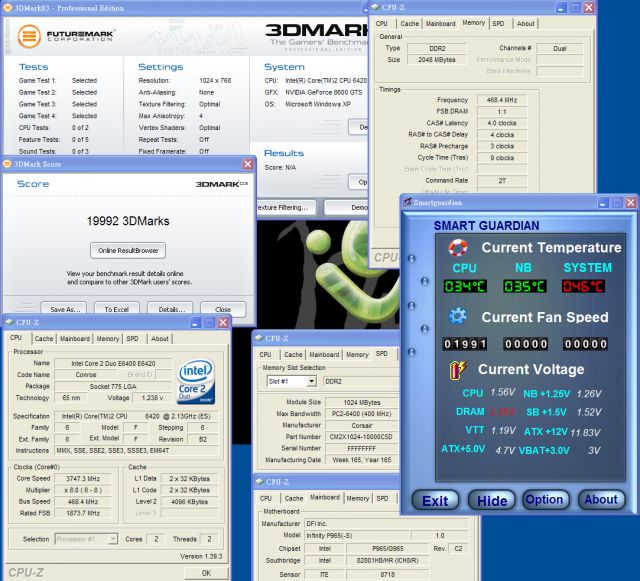Select Cache tab in the CPU-Z SPD window
The image size is (640, 581).
293,354
